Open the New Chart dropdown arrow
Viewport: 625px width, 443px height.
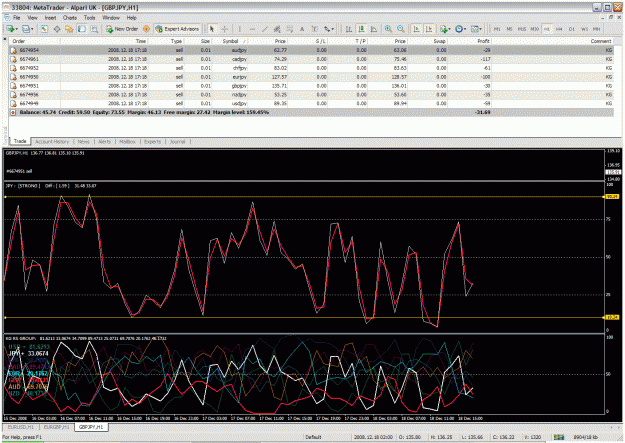click(x=17, y=29)
